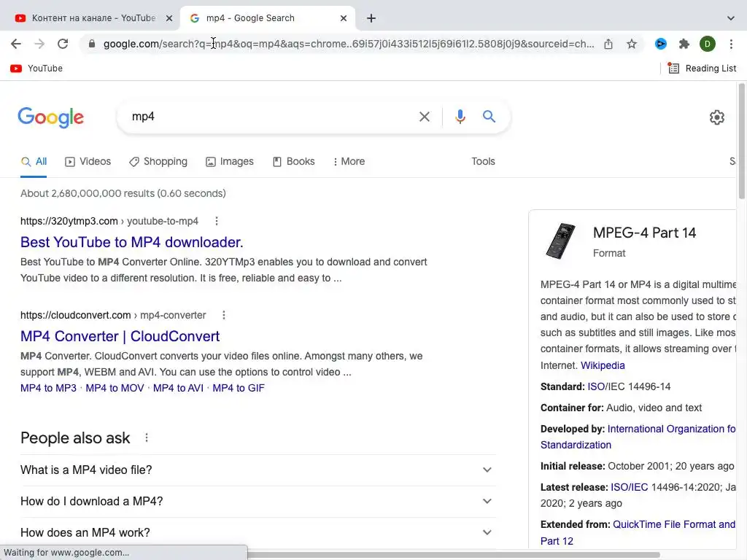Open the Wikipedia link in knowledge panel
The image size is (747, 560).
603,365
